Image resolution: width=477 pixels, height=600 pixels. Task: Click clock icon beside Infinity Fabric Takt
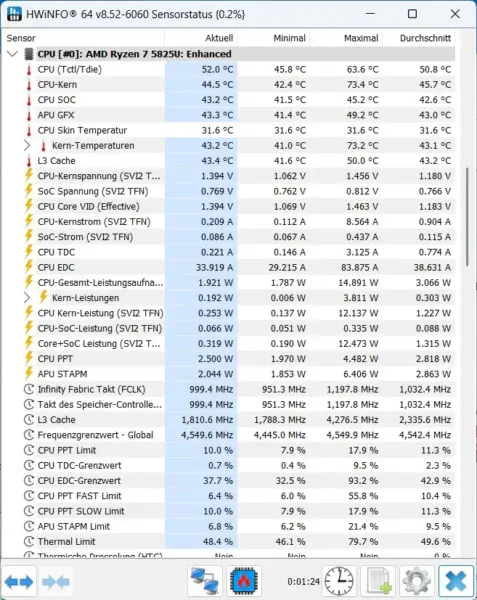[29, 390]
